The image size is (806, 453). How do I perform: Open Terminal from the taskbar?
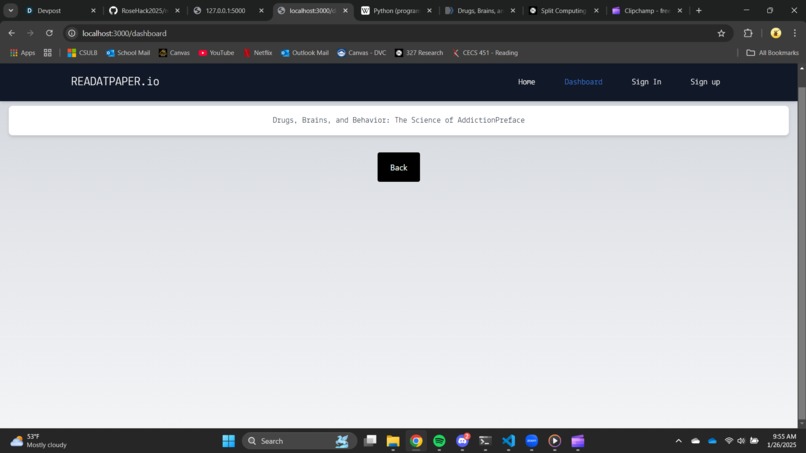coord(485,441)
